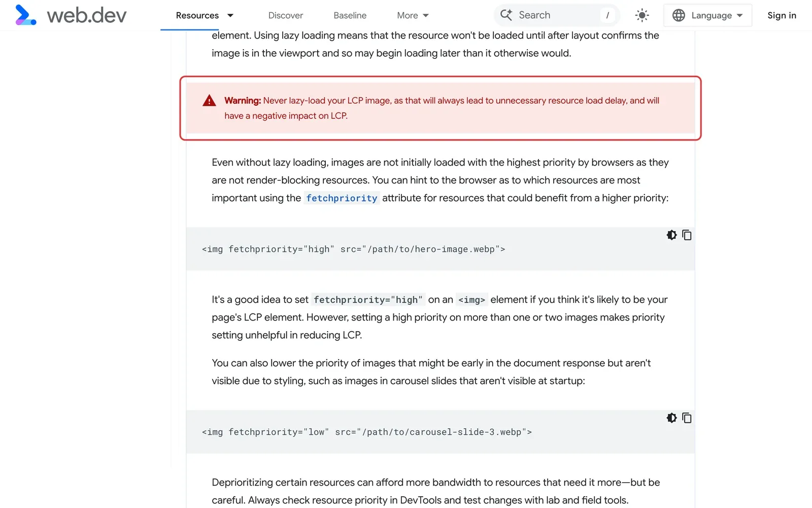812x508 pixels.
Task: Open the Resources tab
Action: click(x=197, y=15)
